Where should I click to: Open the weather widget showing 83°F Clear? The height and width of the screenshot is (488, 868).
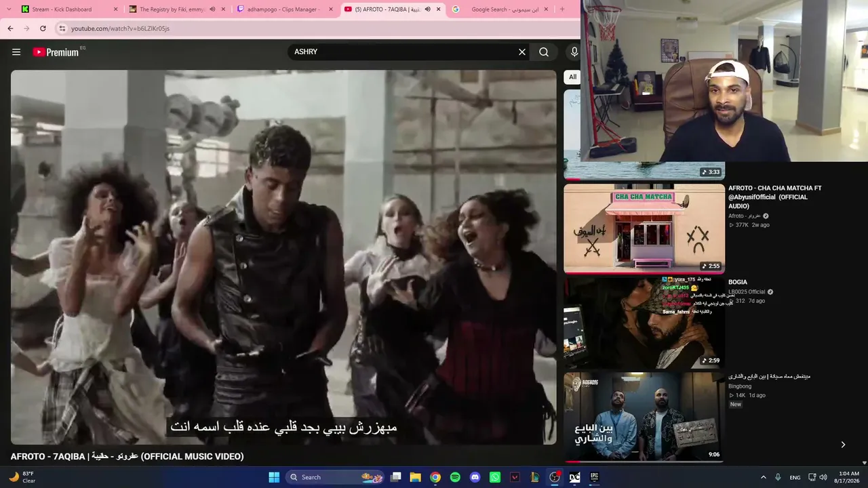click(22, 477)
